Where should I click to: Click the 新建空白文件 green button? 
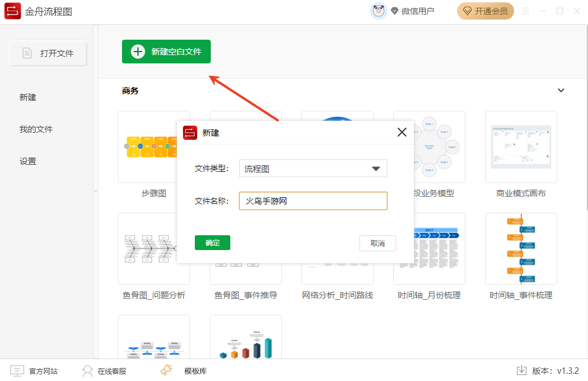[166, 52]
